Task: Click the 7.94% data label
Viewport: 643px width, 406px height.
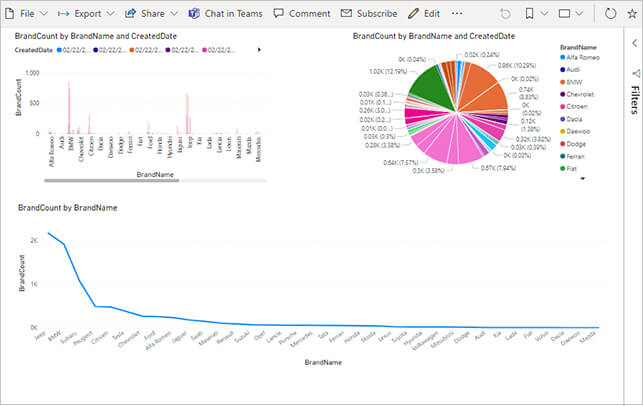Action: (x=498, y=168)
